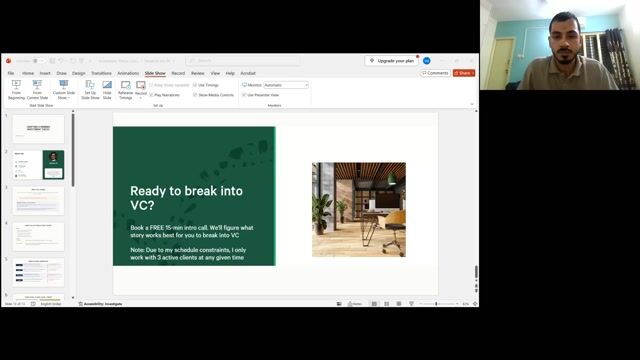The height and width of the screenshot is (360, 640).
Task: Click Accessibility: Investigate in status bar
Action: (x=100, y=304)
